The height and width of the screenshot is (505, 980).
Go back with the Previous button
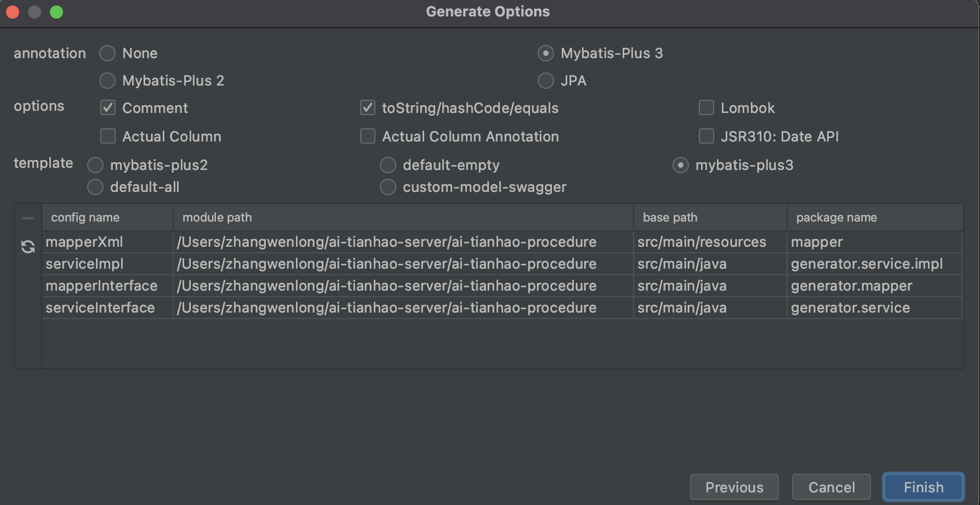click(734, 487)
